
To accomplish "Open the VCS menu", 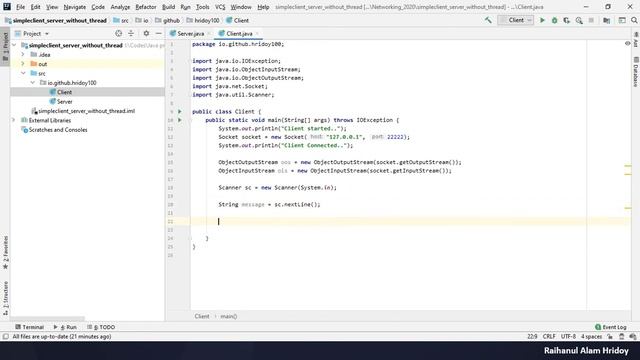I will [x=220, y=7].
